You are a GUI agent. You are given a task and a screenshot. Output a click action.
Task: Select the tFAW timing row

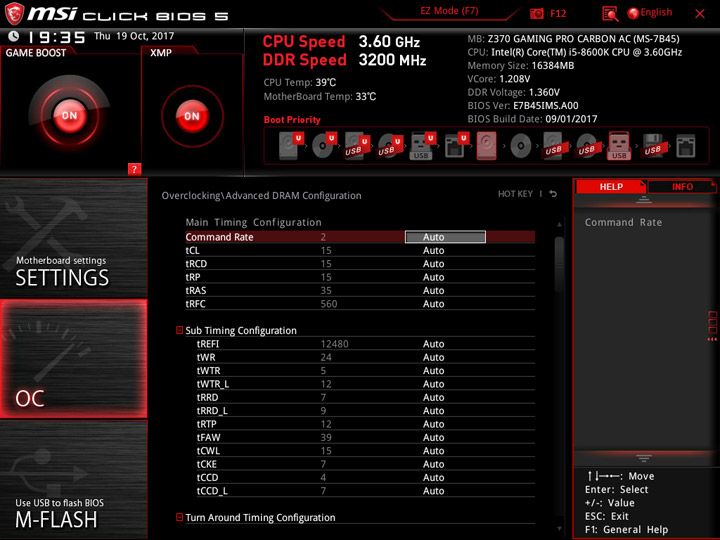tap(366, 437)
